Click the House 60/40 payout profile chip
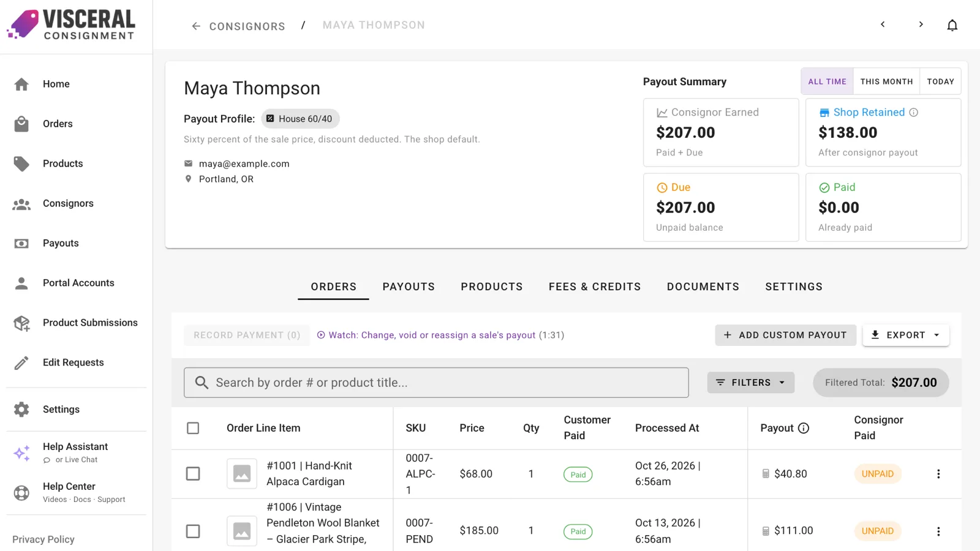This screenshot has width=980, height=551. click(300, 119)
